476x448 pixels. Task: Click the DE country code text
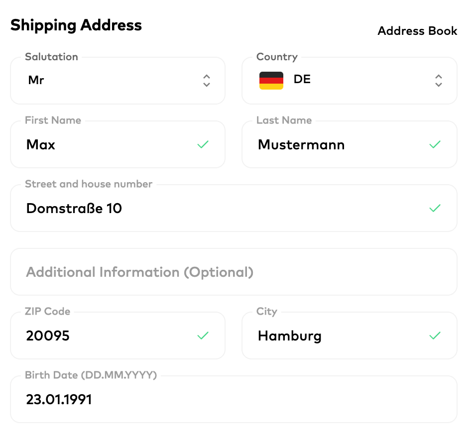click(x=302, y=80)
